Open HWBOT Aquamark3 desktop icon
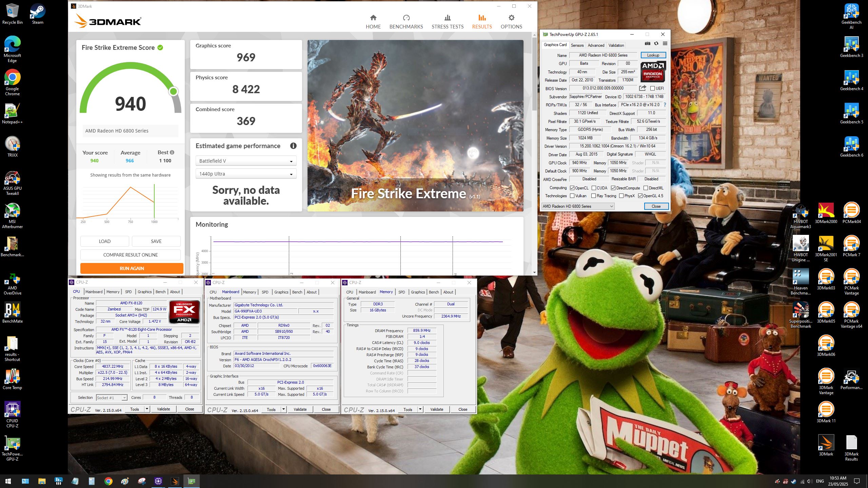Image resolution: width=868 pixels, height=488 pixels. [x=801, y=216]
